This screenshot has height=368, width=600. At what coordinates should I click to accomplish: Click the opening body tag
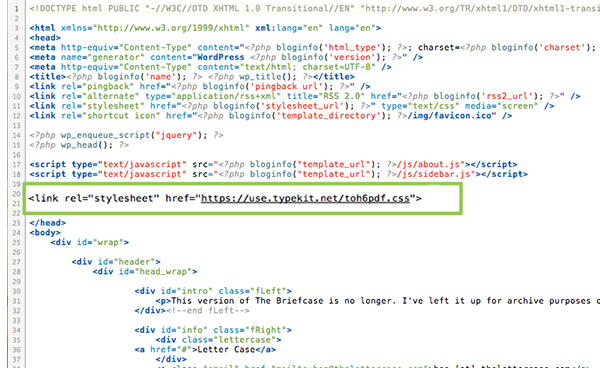pos(45,232)
